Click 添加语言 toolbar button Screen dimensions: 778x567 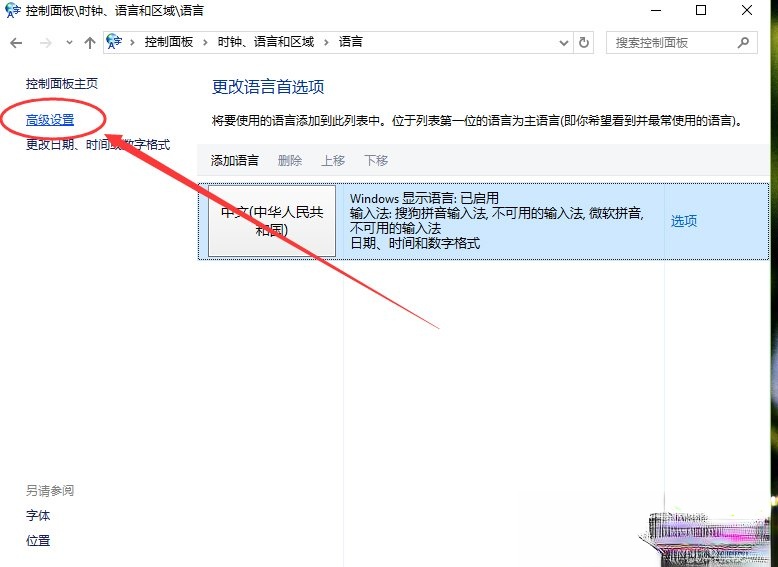[235, 161]
